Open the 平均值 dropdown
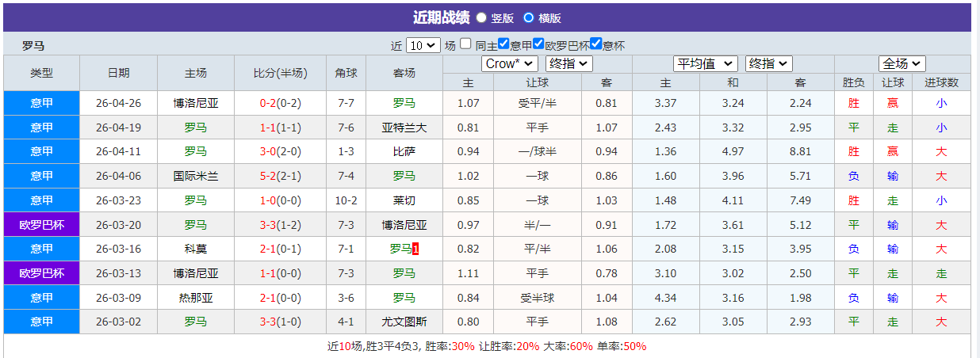Viewport: 980px width, 358px height. [706, 63]
